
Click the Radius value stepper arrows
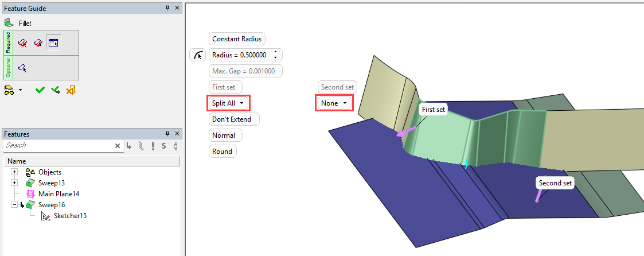point(276,55)
